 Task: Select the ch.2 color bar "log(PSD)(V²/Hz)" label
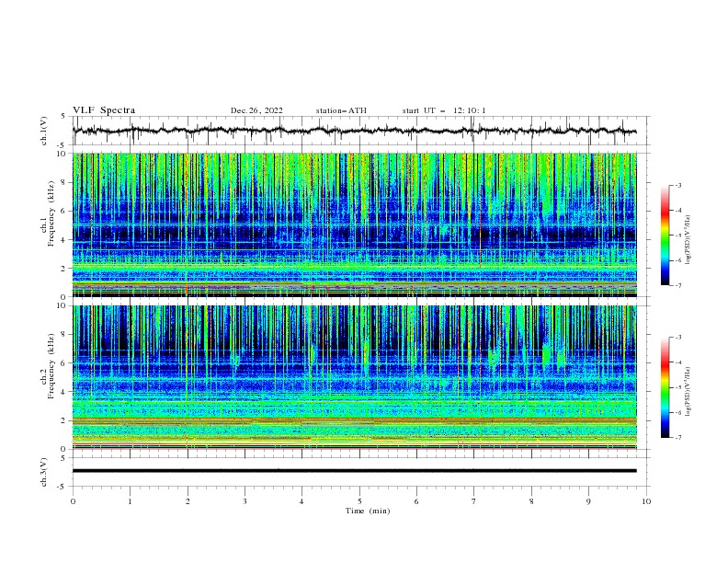coord(688,391)
